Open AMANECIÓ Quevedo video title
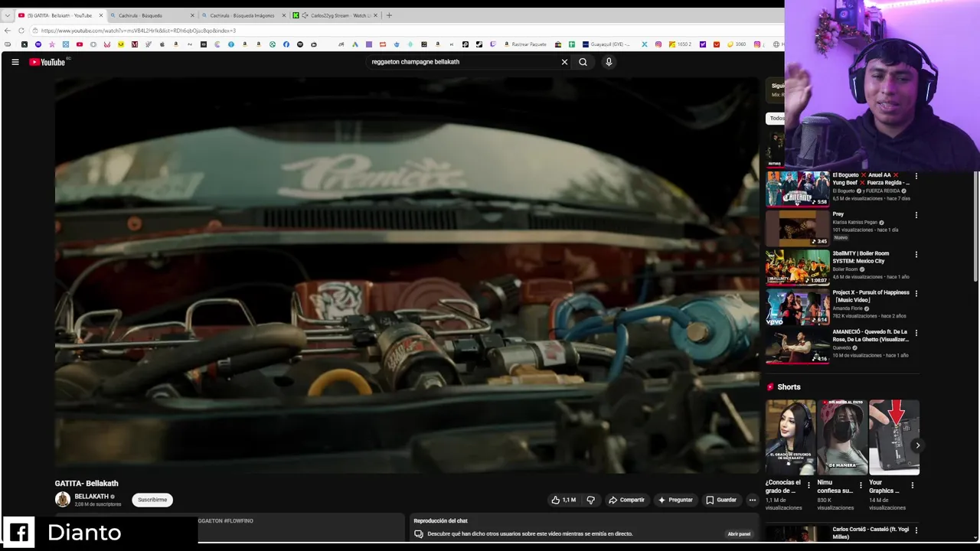980x551 pixels. [871, 335]
